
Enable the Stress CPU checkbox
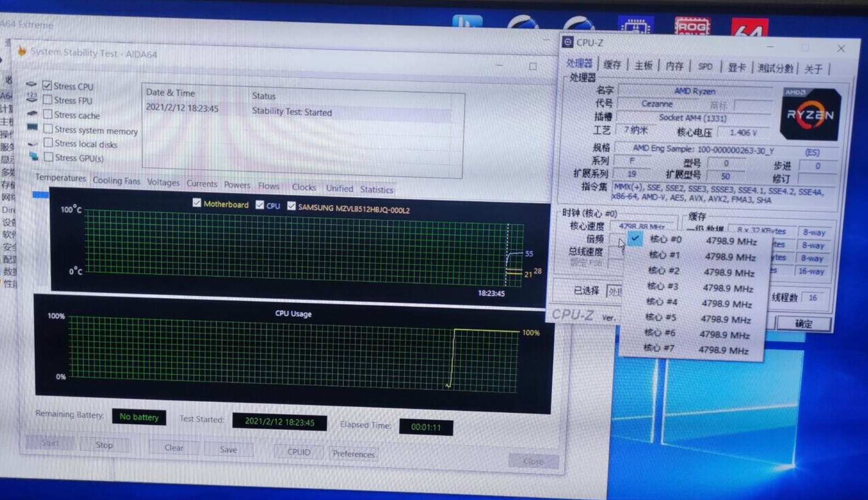tap(47, 85)
